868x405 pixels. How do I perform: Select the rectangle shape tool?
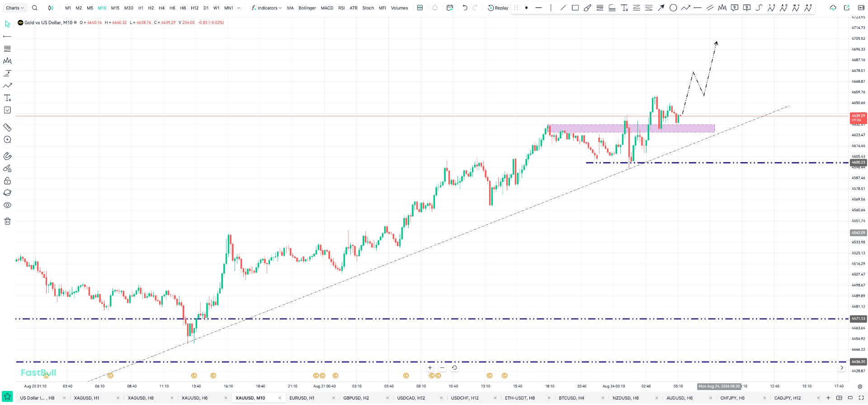click(x=575, y=8)
